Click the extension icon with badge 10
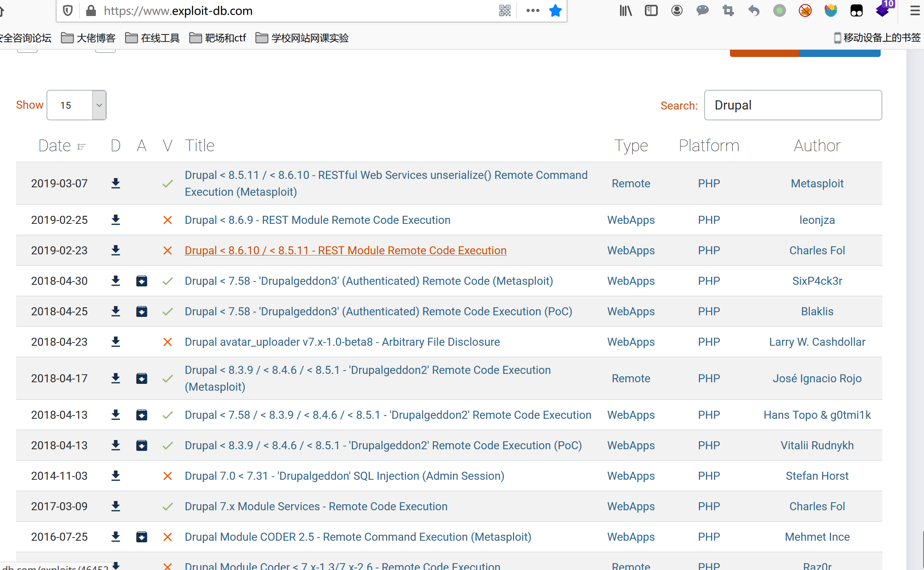The width and height of the screenshot is (924, 570). click(884, 9)
